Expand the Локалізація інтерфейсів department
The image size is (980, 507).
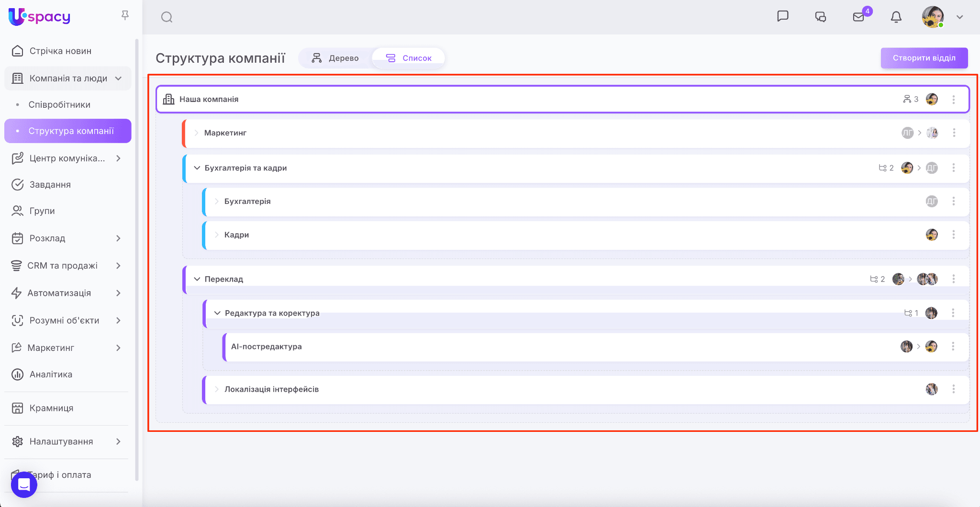click(x=217, y=389)
